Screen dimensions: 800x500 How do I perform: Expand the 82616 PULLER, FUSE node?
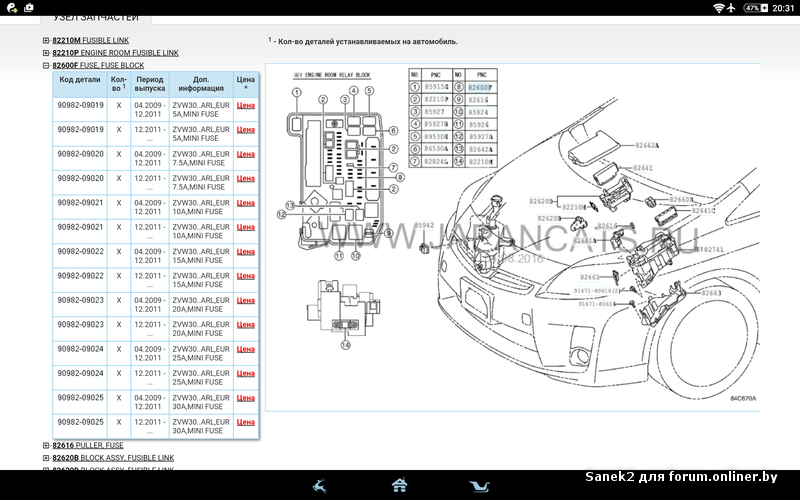point(46,445)
